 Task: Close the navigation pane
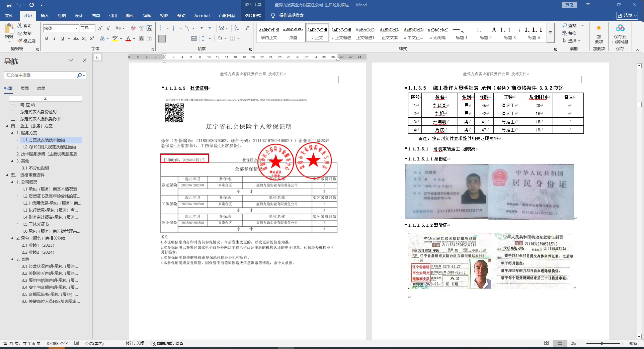[x=85, y=61]
